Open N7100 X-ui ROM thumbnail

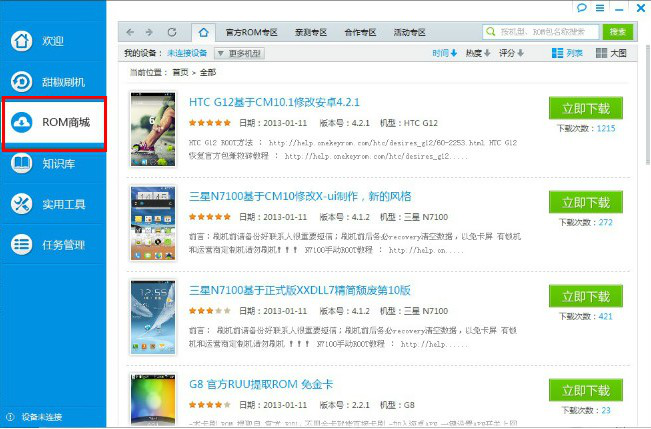click(x=153, y=223)
